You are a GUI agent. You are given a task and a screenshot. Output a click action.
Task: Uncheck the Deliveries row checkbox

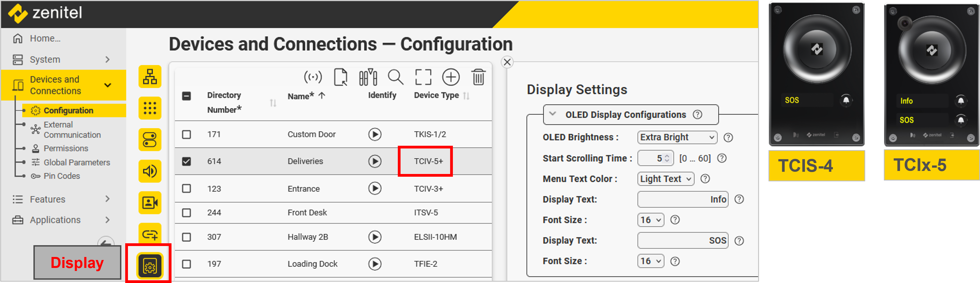coord(186,161)
